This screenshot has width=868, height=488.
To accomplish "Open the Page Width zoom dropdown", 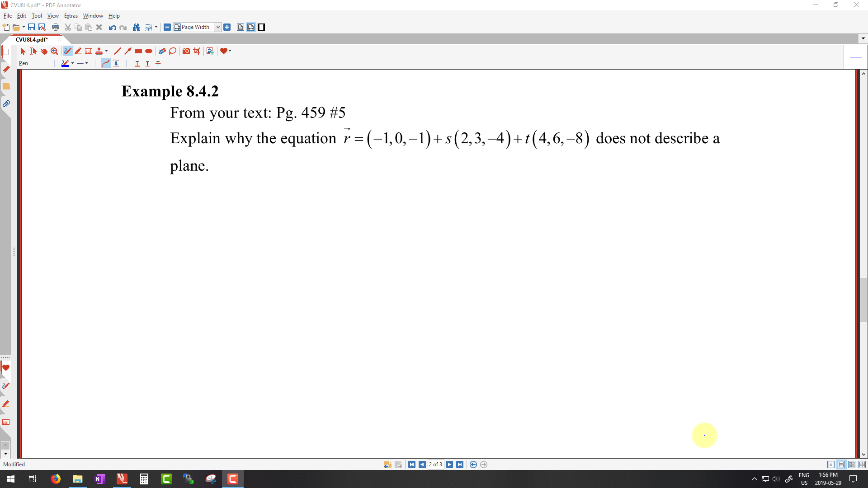I will pyautogui.click(x=218, y=27).
